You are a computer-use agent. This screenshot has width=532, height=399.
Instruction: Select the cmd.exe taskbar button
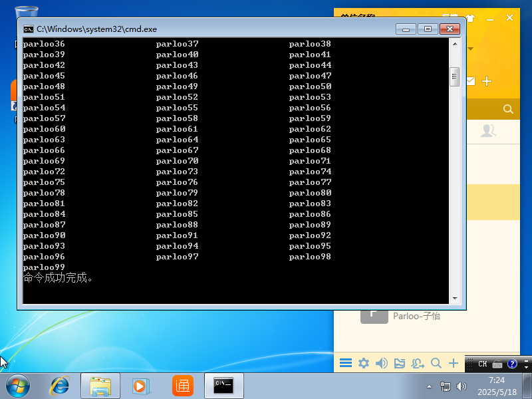point(224,386)
